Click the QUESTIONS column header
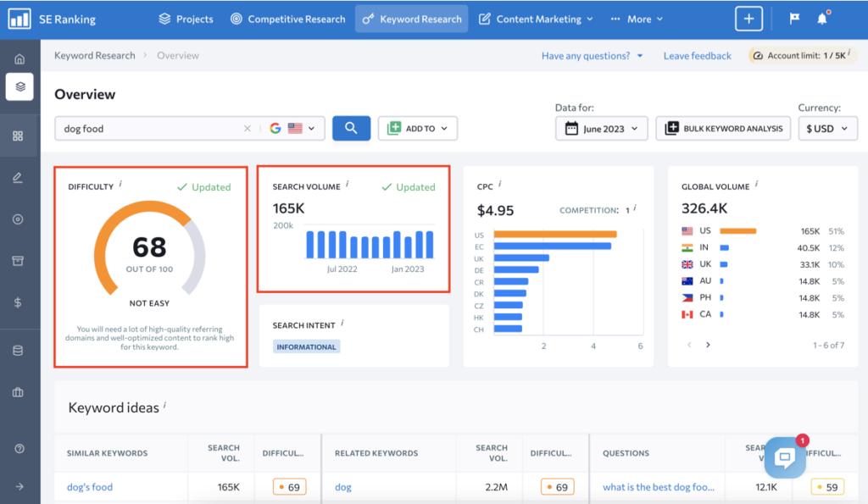Image resolution: width=868 pixels, height=504 pixels. (x=626, y=453)
